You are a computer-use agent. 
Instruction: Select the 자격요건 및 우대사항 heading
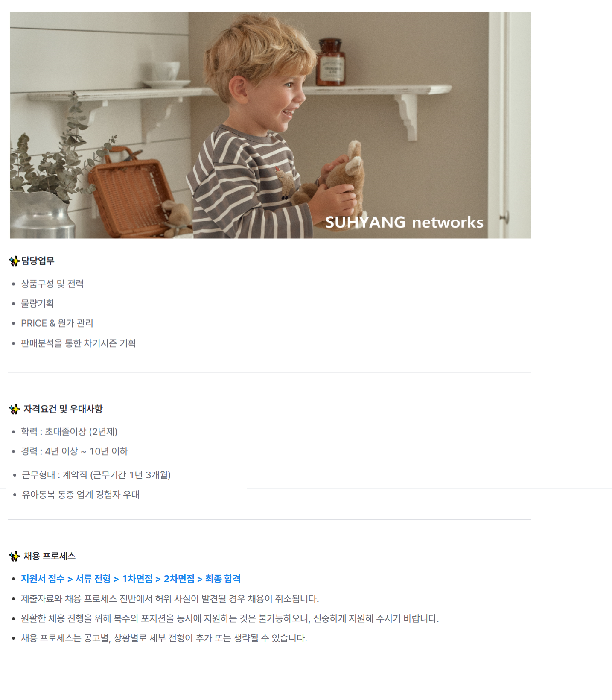63,409
